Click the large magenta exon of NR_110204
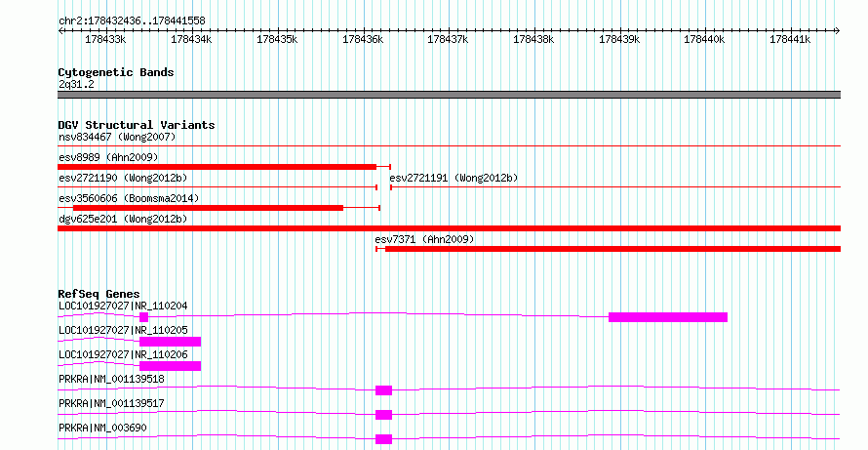This screenshot has width=868, height=450. [x=668, y=317]
